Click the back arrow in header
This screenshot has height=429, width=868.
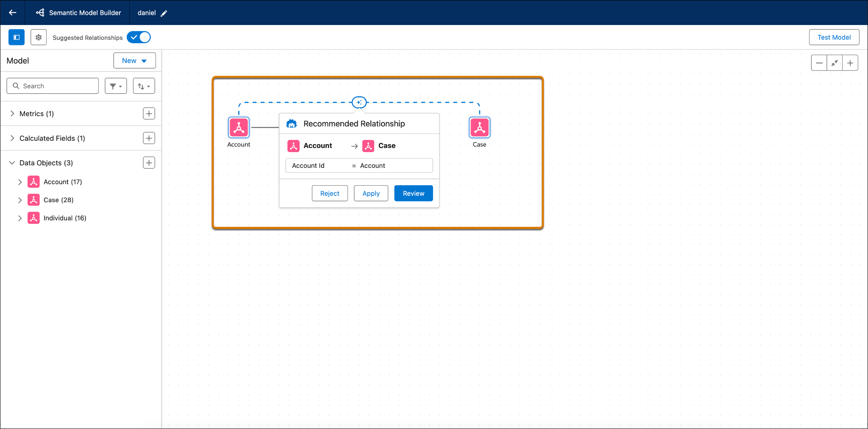coord(13,13)
